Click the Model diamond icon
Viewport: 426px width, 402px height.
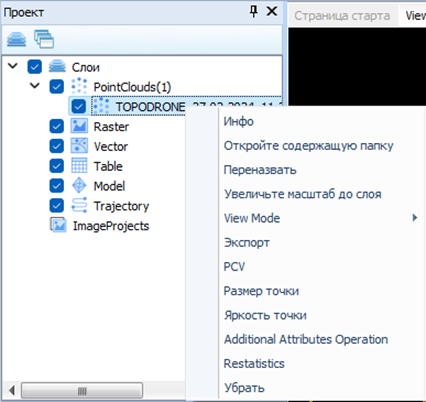pos(79,186)
